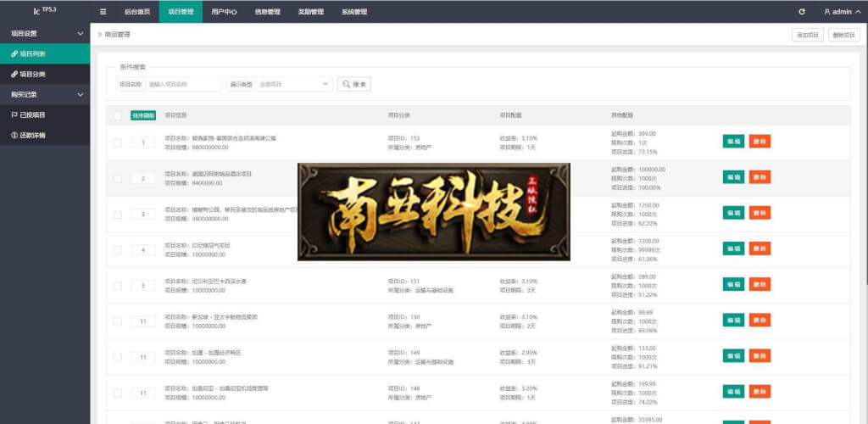Check the row with project ID 153
This screenshot has height=424, width=868.
tap(117, 142)
